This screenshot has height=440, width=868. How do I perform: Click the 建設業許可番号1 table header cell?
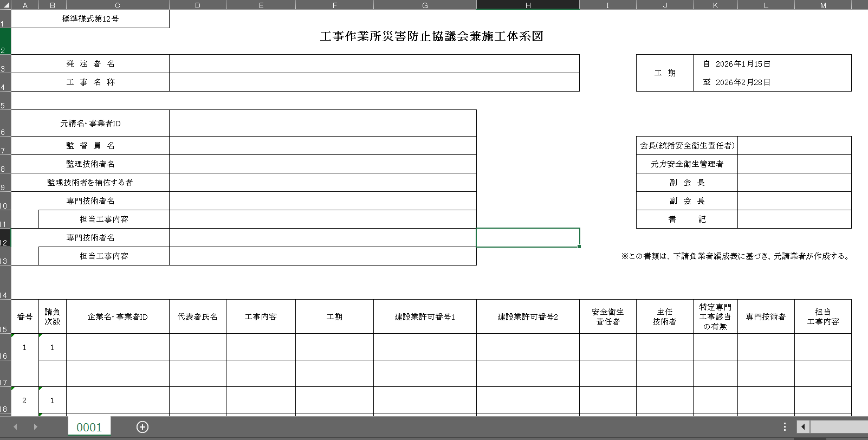click(425, 317)
